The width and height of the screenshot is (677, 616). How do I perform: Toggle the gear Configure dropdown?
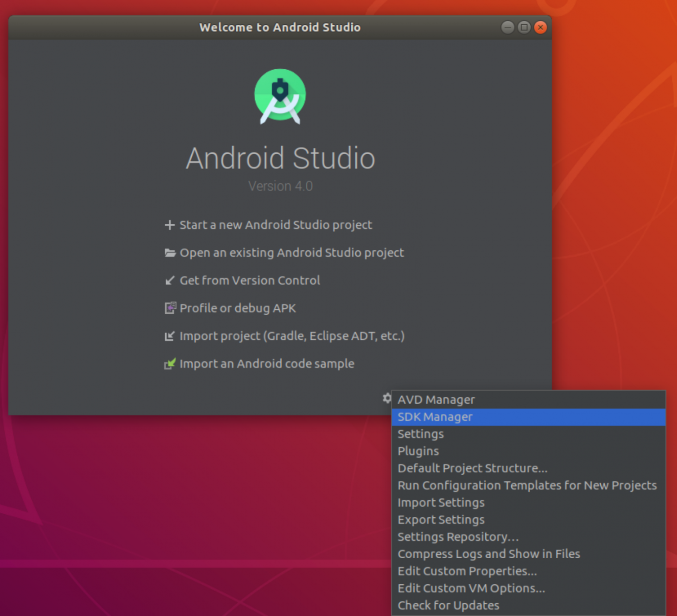387,398
